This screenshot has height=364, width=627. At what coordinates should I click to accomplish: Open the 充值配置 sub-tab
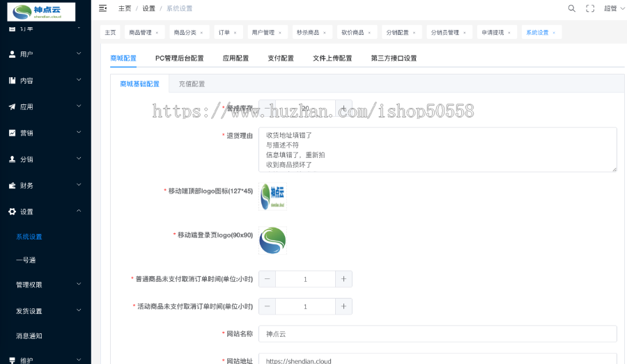pyautogui.click(x=192, y=84)
